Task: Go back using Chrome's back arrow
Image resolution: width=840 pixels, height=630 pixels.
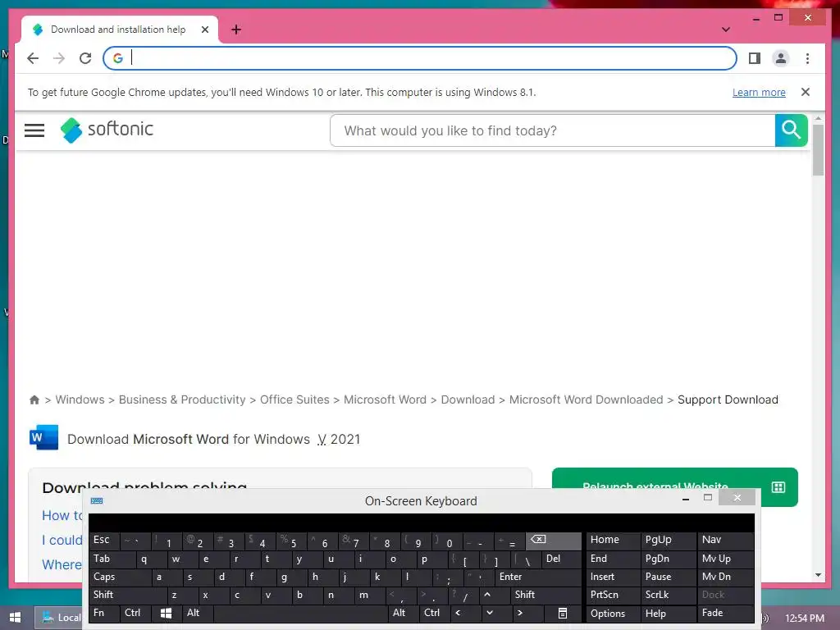Action: (x=33, y=58)
